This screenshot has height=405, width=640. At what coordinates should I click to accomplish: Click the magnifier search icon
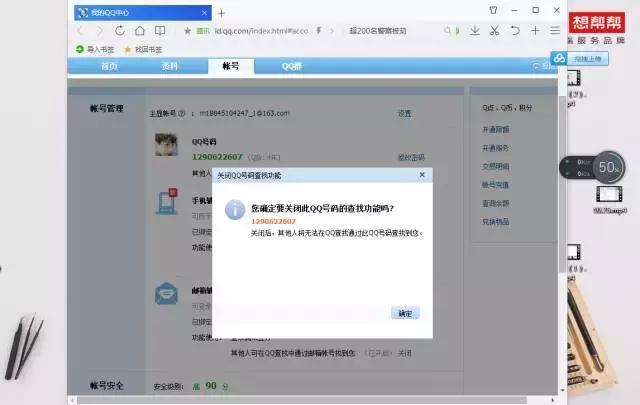pyautogui.click(x=448, y=31)
